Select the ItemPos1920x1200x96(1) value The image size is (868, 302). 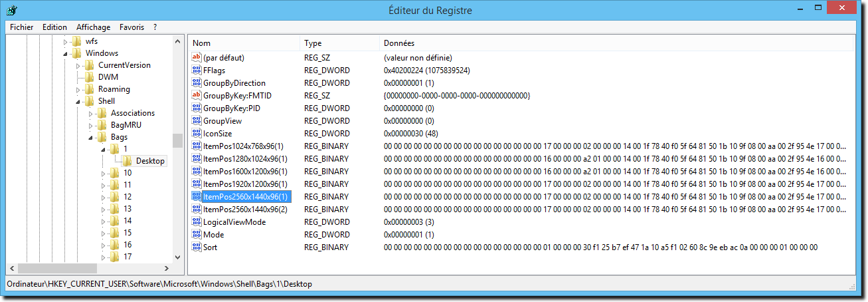pos(245,184)
